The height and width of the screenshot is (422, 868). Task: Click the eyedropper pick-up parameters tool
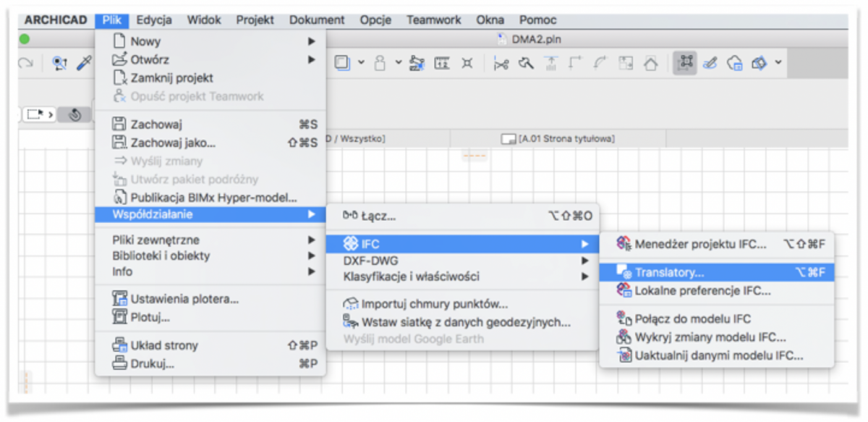(85, 64)
